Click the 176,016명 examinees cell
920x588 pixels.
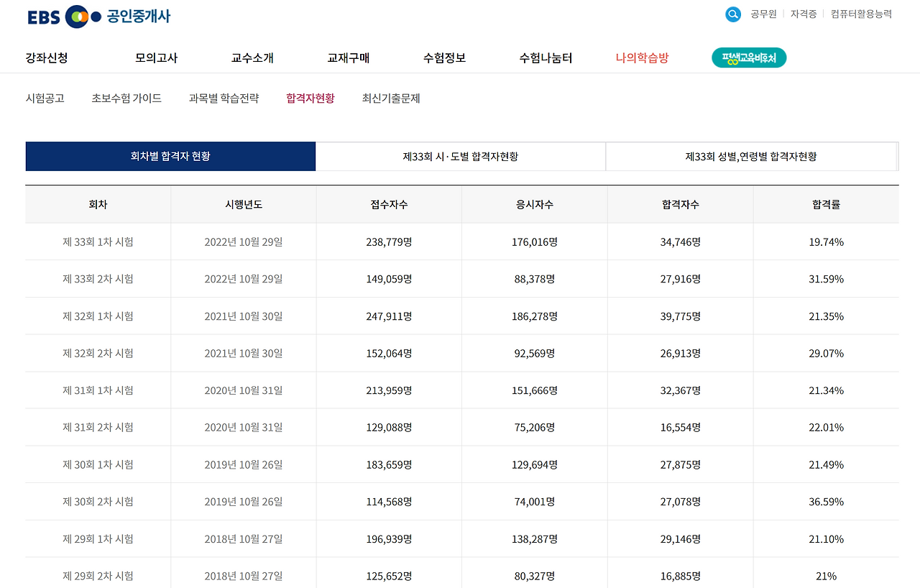pos(535,242)
